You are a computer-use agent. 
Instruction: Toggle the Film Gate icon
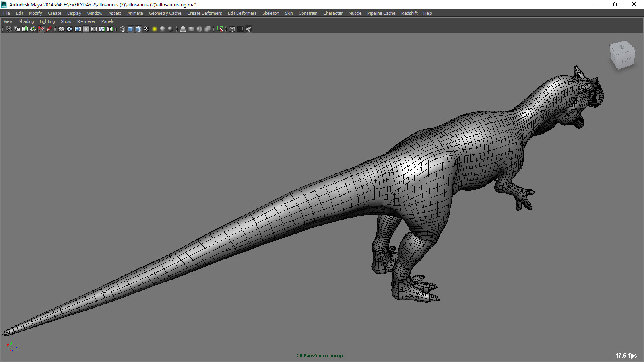coord(70,29)
